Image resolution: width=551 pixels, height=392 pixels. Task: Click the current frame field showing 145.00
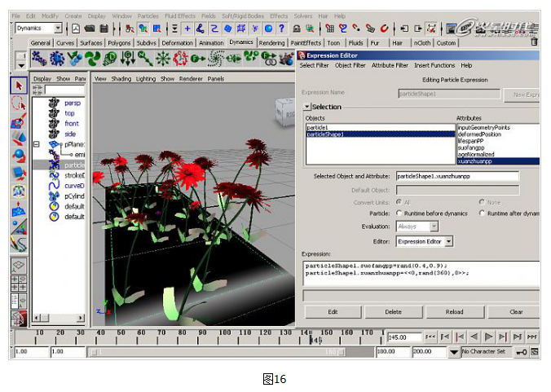(404, 337)
